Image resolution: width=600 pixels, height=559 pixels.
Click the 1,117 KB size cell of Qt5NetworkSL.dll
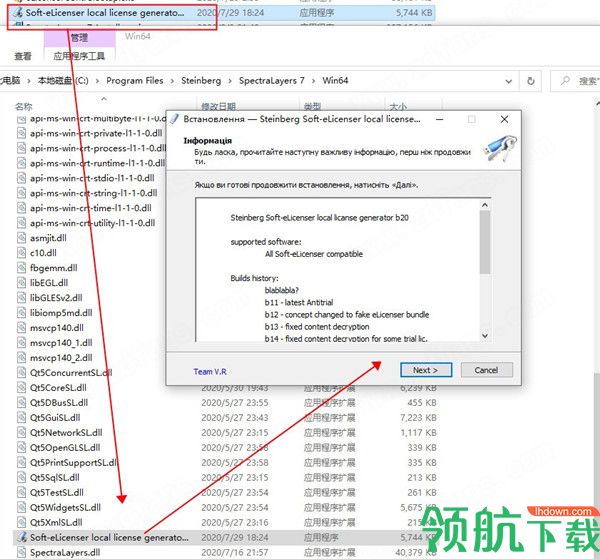tap(418, 432)
